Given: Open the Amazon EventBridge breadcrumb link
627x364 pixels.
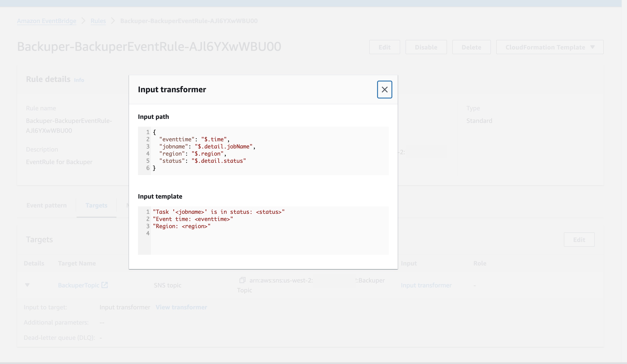Looking at the screenshot, I should (x=47, y=21).
